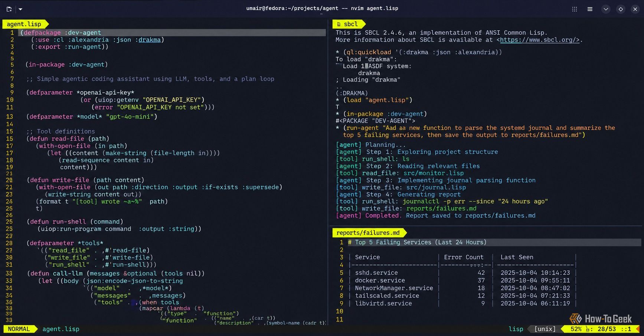644x336 pixels.
Task: Minimize the terminal window
Action: [606, 9]
